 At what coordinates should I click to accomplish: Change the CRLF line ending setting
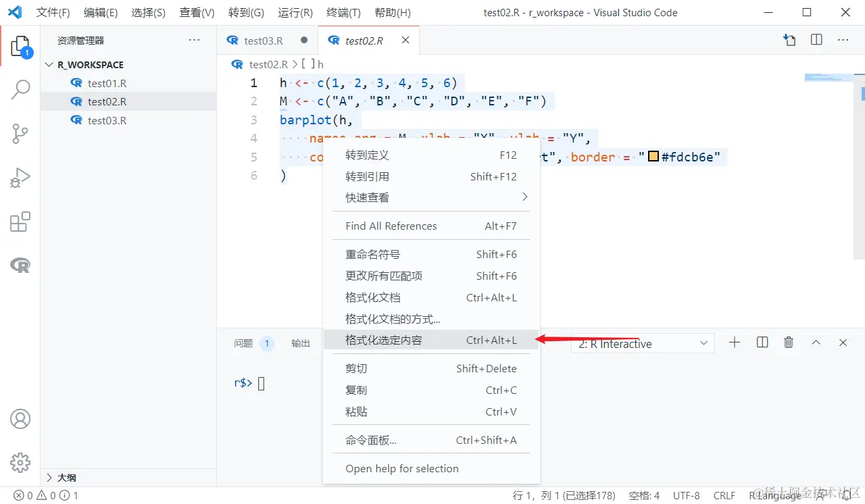point(724,495)
